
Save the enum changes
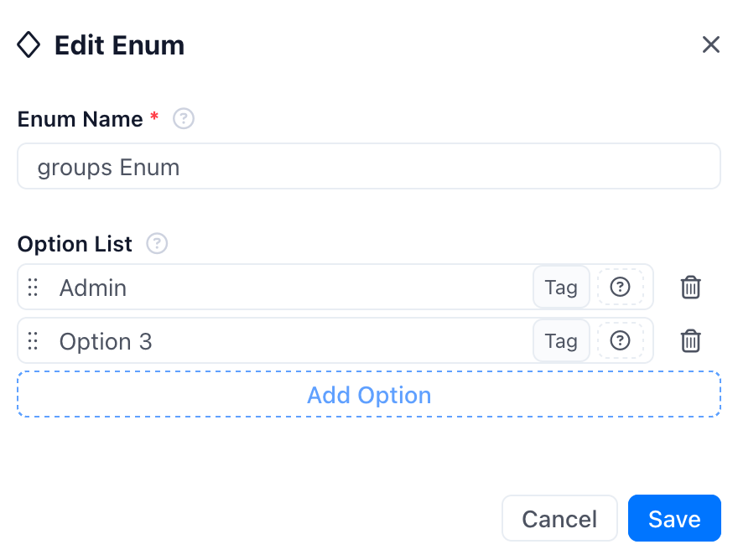[x=674, y=518]
